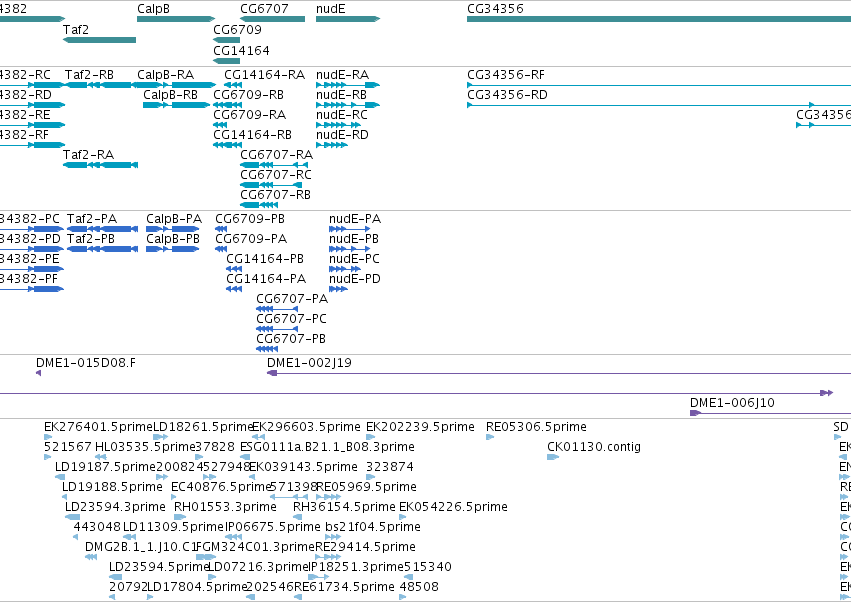
Task: Select EST RE05969.5prime
Action: coord(328,497)
